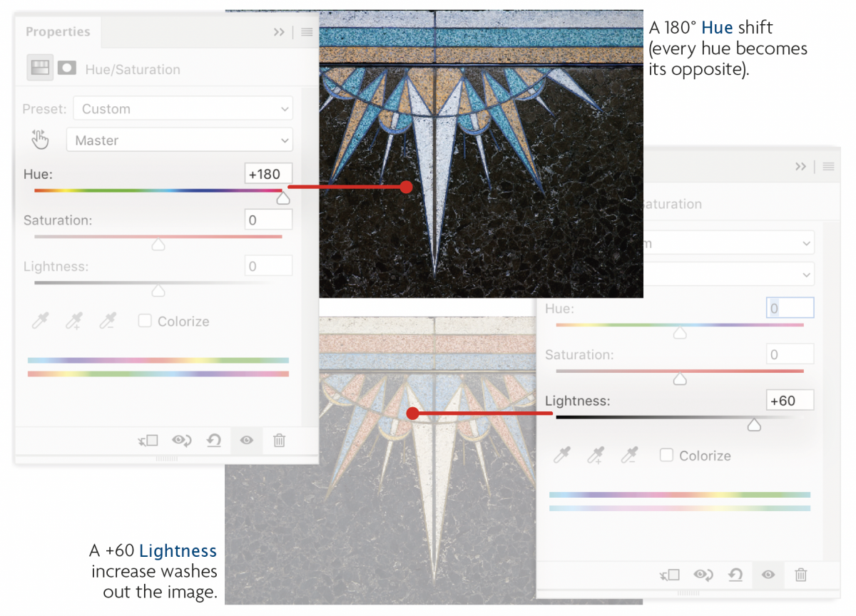Switch to the Properties tab
The height and width of the screenshot is (616, 856).
pyautogui.click(x=58, y=32)
